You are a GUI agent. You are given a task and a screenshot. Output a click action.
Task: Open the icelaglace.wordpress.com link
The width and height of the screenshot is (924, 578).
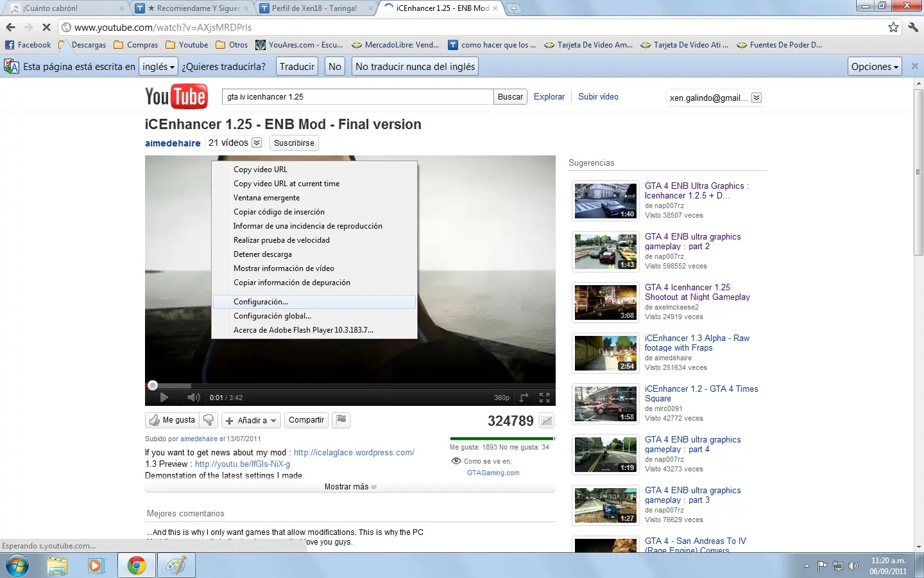coord(354,452)
